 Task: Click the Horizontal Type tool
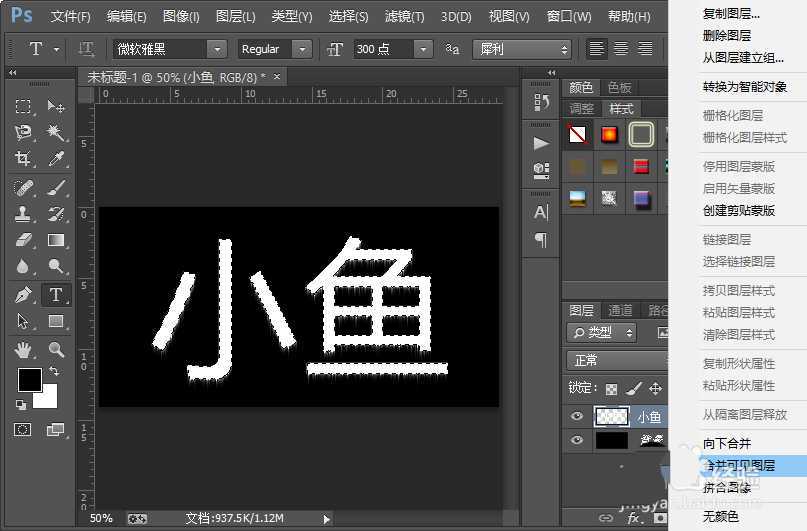pos(56,294)
